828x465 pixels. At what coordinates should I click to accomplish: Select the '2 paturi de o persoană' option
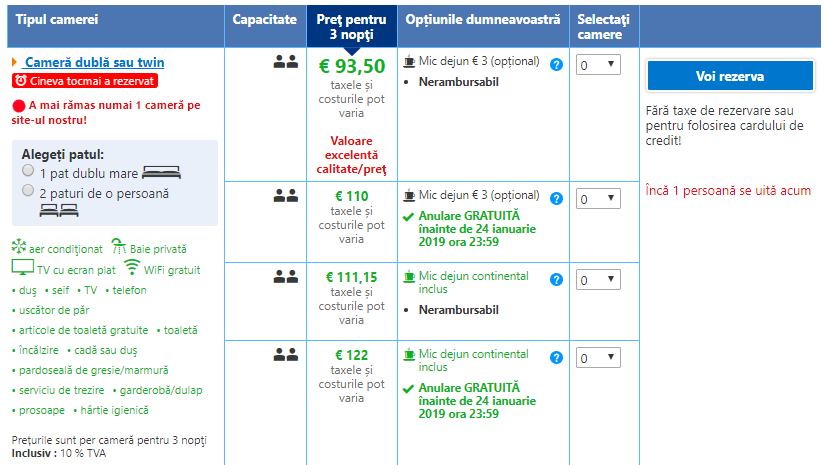29,190
